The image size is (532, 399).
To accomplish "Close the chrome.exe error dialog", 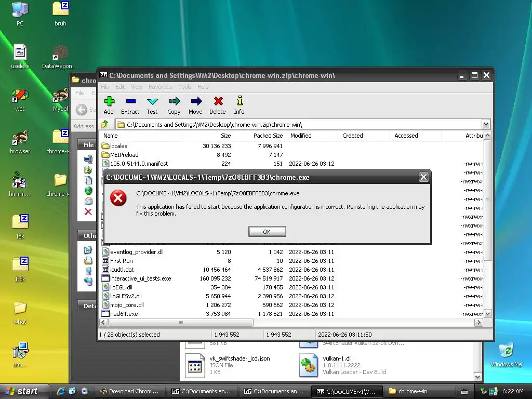I will 423,177.
